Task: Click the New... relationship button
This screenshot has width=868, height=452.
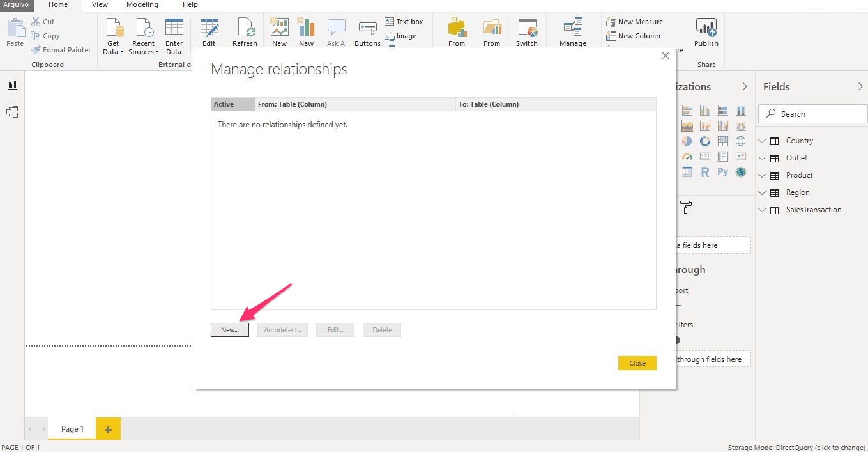Action: point(229,330)
